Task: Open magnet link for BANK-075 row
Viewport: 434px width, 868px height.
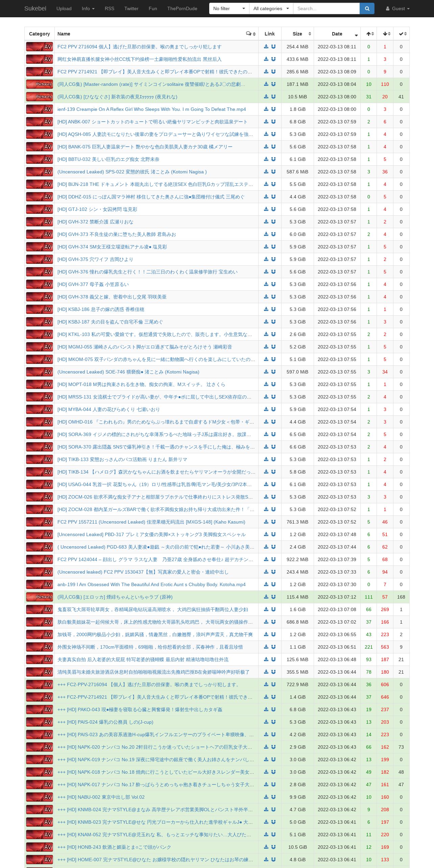Action: [x=273, y=147]
